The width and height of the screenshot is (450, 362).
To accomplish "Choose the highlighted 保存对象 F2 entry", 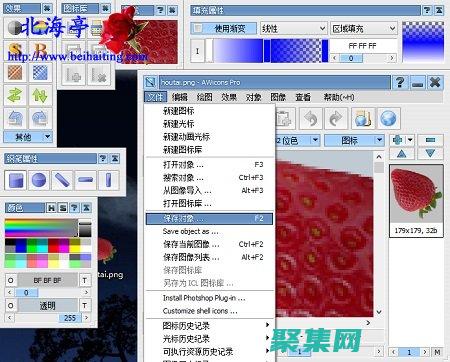I will [209, 219].
